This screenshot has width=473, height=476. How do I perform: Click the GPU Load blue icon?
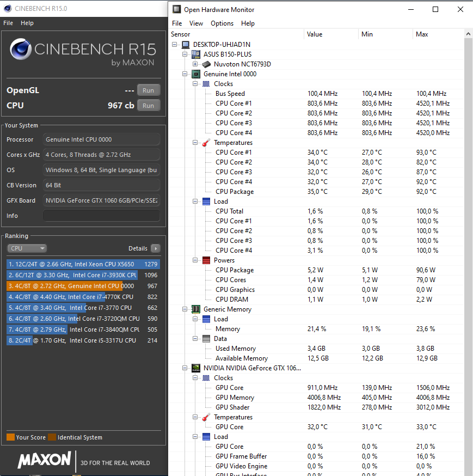(206, 437)
